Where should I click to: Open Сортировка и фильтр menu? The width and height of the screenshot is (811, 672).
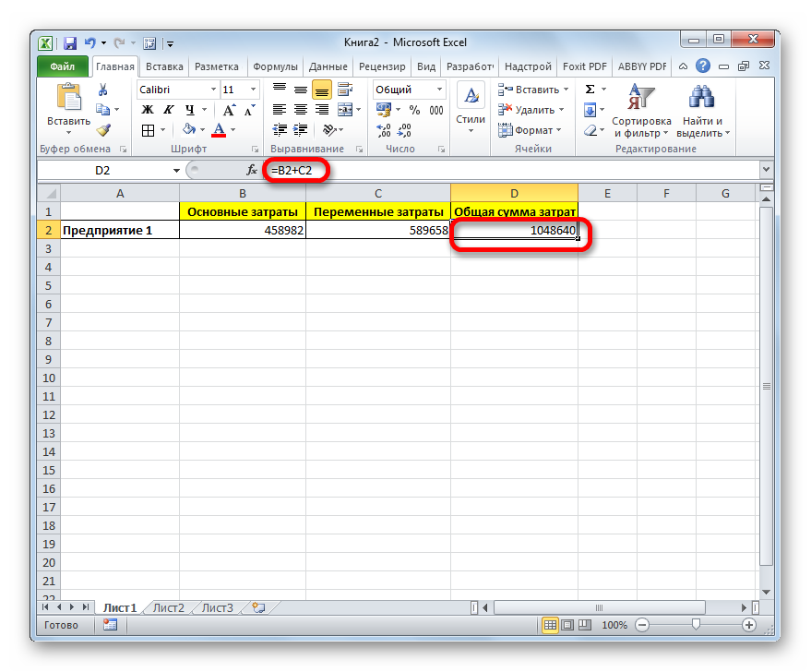click(641, 111)
